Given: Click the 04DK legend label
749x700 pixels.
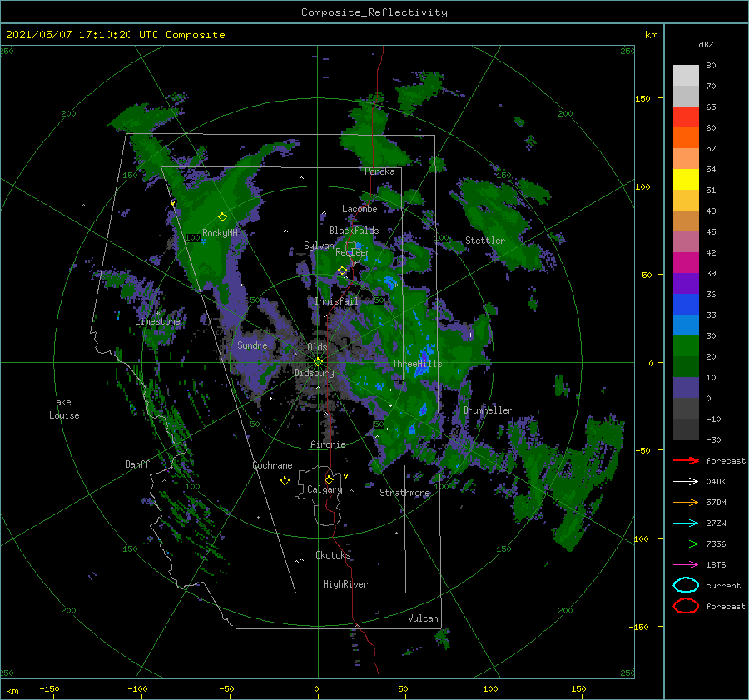Looking at the screenshot, I should click(x=716, y=482).
